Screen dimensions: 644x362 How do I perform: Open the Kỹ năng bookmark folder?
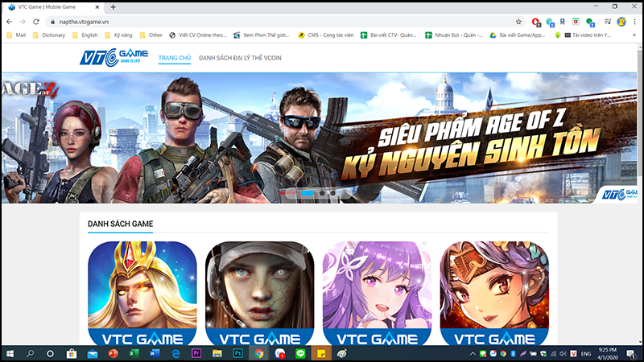[x=118, y=35]
